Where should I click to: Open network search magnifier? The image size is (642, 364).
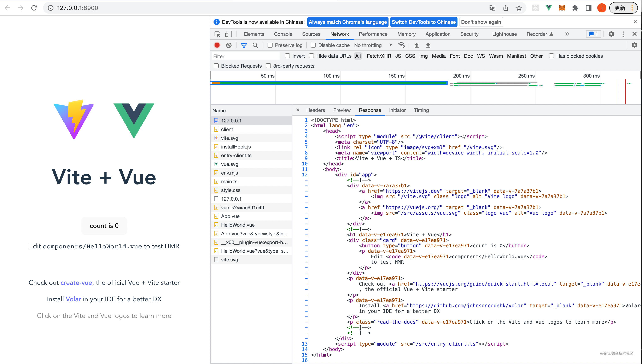coord(255,45)
